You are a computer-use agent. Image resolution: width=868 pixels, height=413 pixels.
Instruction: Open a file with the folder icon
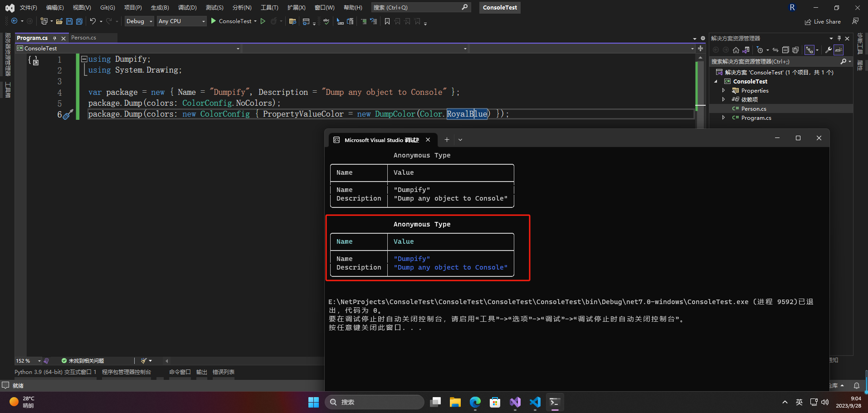point(59,21)
